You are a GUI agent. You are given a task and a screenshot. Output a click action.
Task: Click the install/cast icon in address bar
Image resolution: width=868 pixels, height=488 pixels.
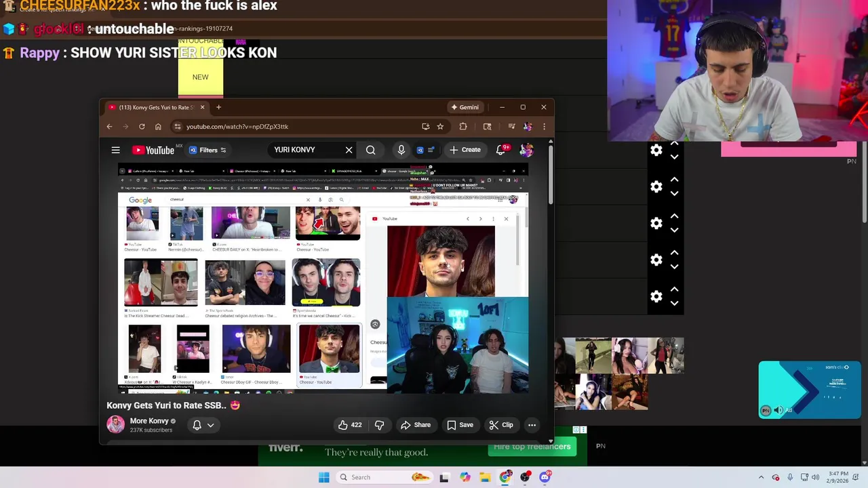coord(425,127)
